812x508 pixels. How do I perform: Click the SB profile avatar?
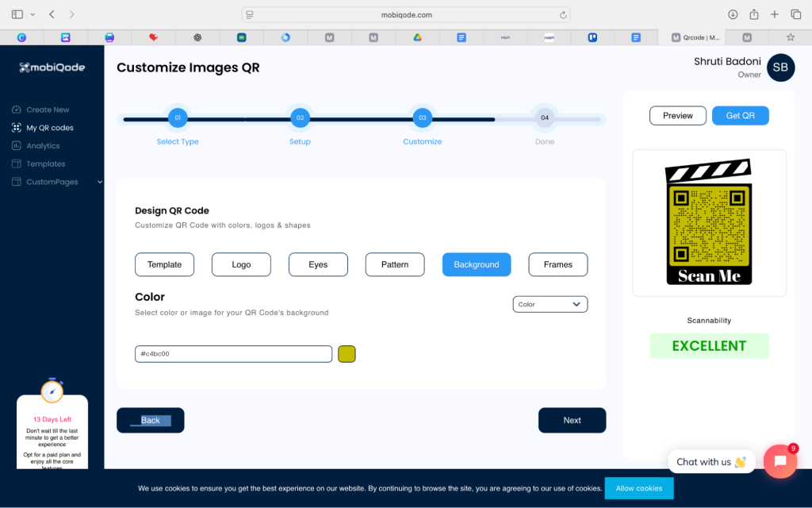[x=780, y=67]
